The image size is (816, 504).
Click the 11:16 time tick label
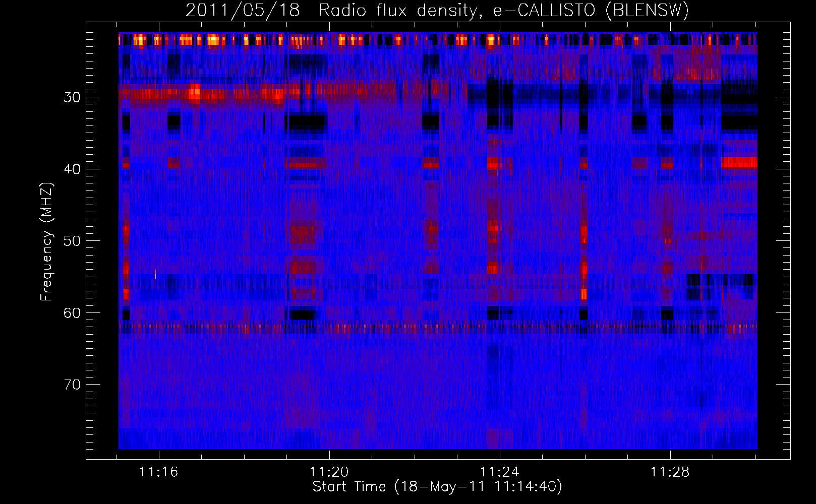pos(159,472)
